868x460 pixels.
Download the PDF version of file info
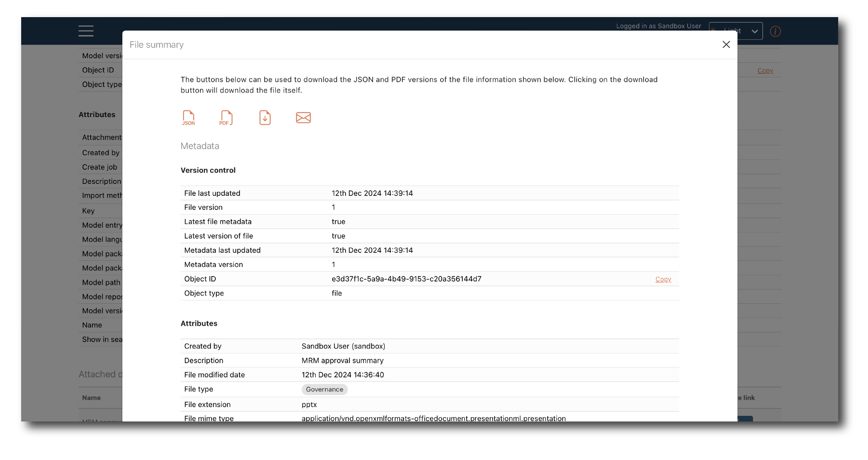226,118
